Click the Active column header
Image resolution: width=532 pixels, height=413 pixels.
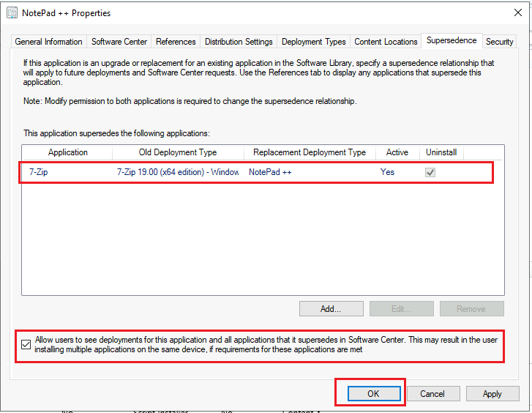click(x=397, y=152)
